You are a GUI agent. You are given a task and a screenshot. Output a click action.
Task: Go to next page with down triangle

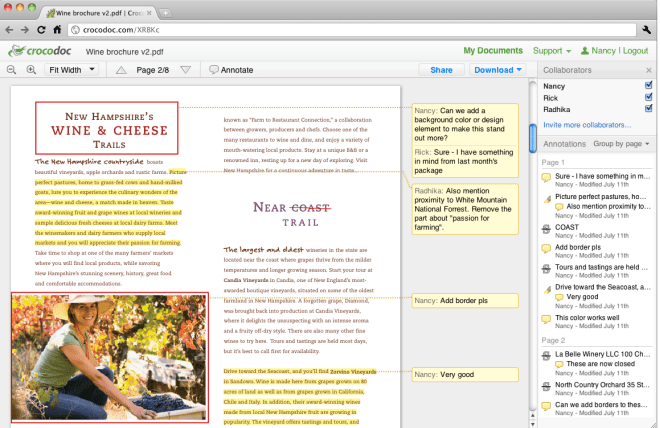point(186,70)
